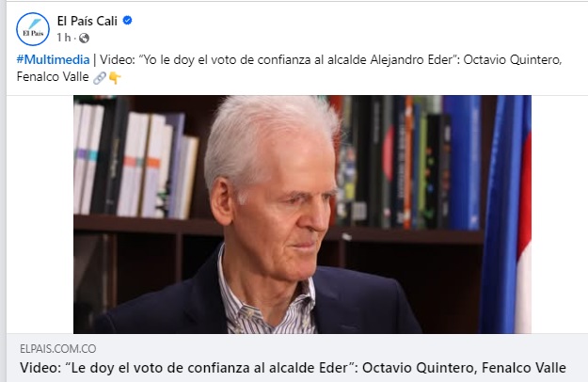The image size is (588, 382).
Task: Follow the #Multimedia hashtag
Action: [53, 59]
